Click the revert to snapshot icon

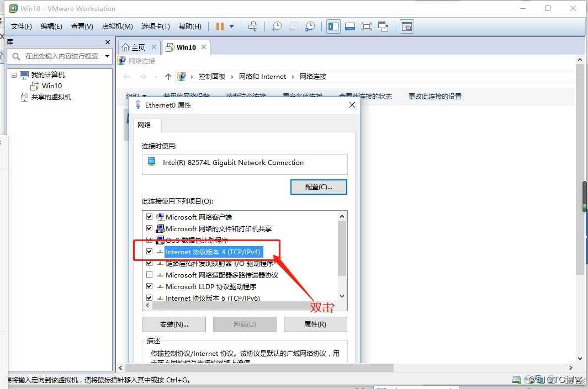click(293, 26)
